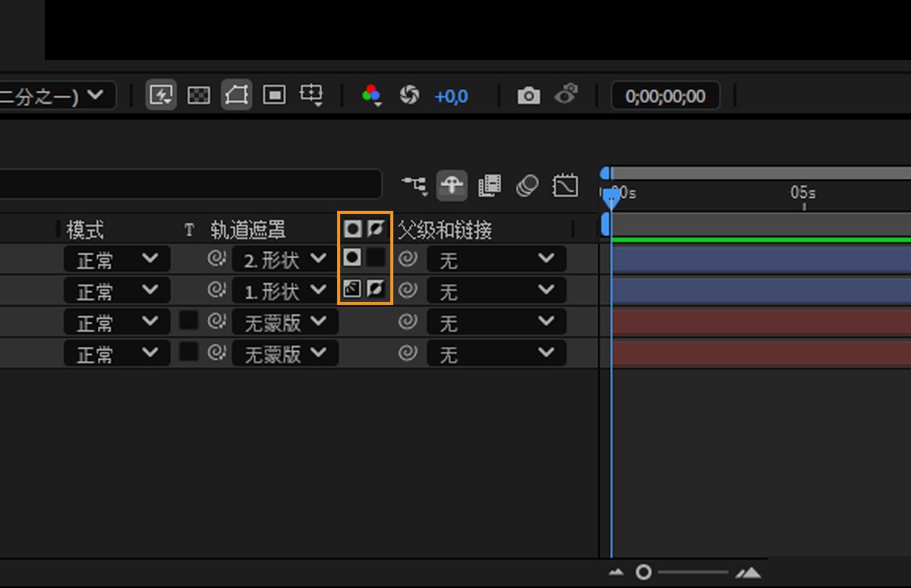The width and height of the screenshot is (911, 588).
Task: Open the Graph Editor icon
Action: click(565, 185)
